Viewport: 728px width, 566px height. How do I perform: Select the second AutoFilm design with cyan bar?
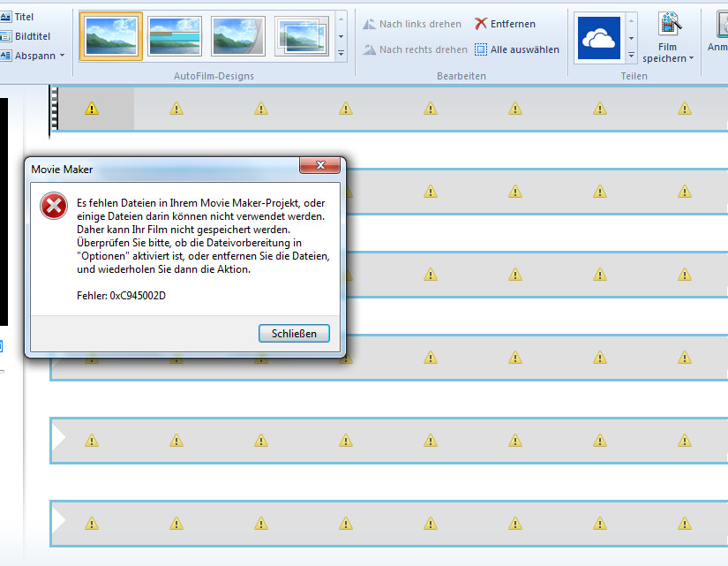point(175,36)
